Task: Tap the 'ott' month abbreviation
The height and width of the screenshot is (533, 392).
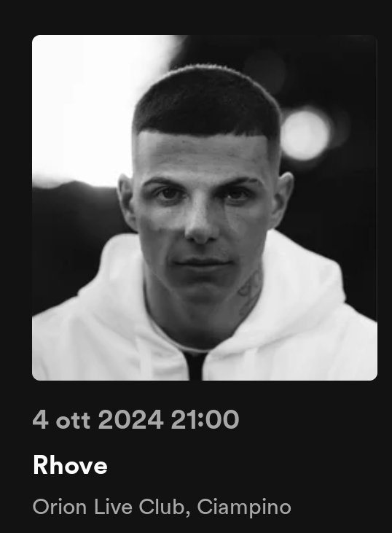Action: click(74, 420)
